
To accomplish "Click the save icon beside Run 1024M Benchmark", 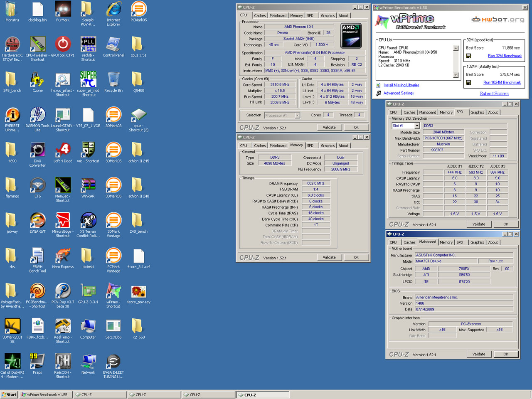I will click(x=468, y=82).
